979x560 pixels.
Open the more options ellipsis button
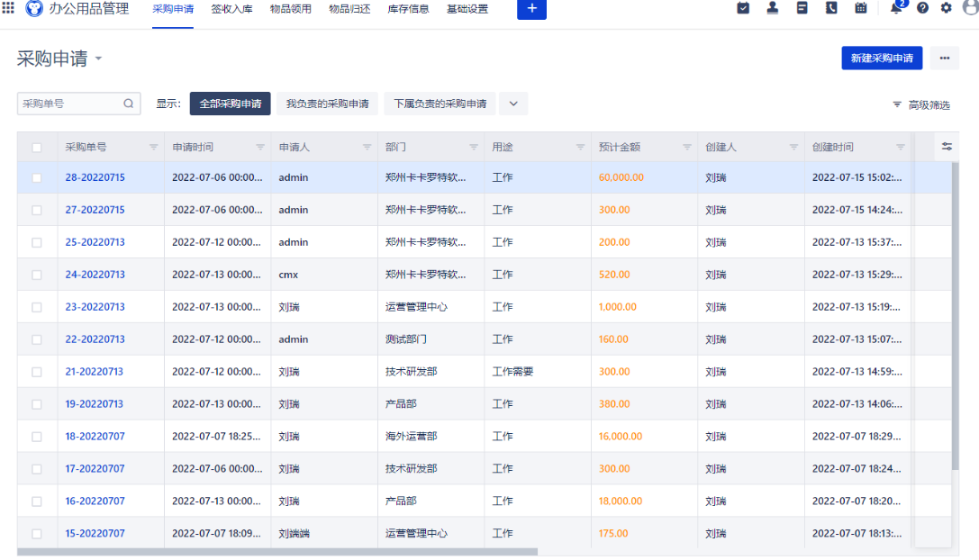pos(944,58)
